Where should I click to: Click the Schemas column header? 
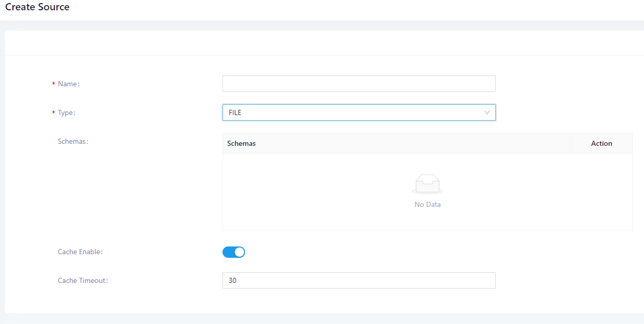241,143
